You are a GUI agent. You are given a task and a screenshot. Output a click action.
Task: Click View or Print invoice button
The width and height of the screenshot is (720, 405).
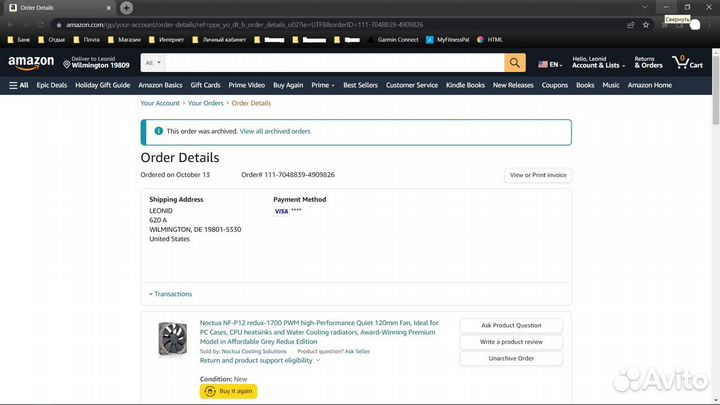coord(538,175)
